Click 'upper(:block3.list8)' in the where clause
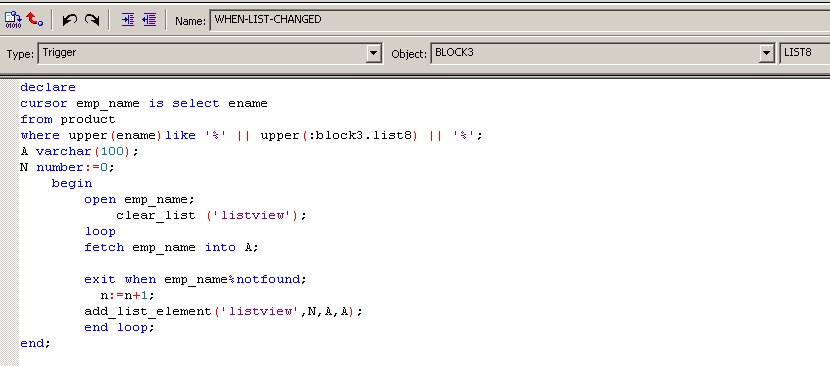 coord(339,136)
